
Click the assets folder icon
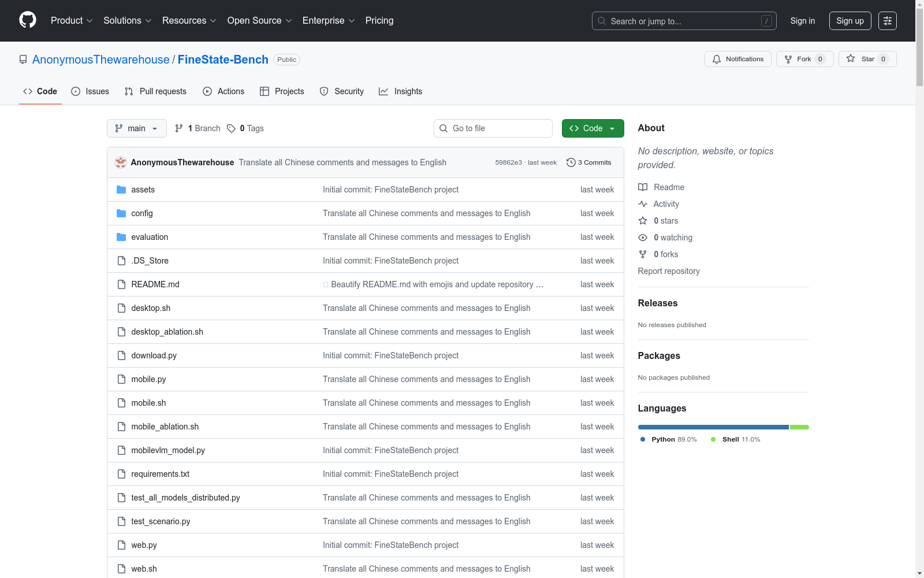[x=121, y=190]
